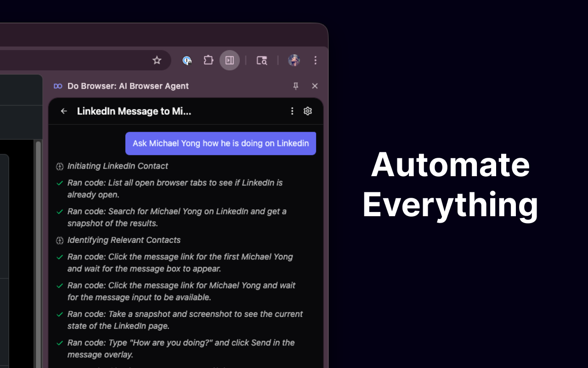Click the brain icon beside Identifying Relevant Contacts

[x=60, y=241]
